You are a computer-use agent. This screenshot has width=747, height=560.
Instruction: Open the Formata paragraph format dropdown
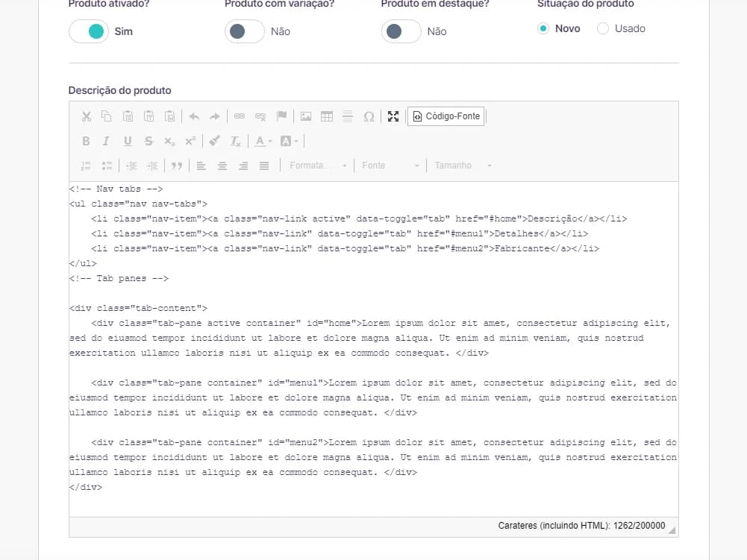318,166
